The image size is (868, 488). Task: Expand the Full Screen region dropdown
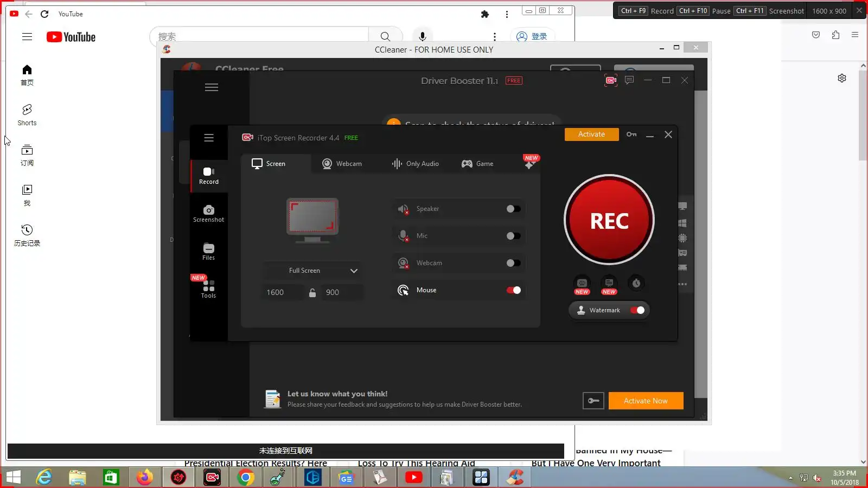coord(312,271)
